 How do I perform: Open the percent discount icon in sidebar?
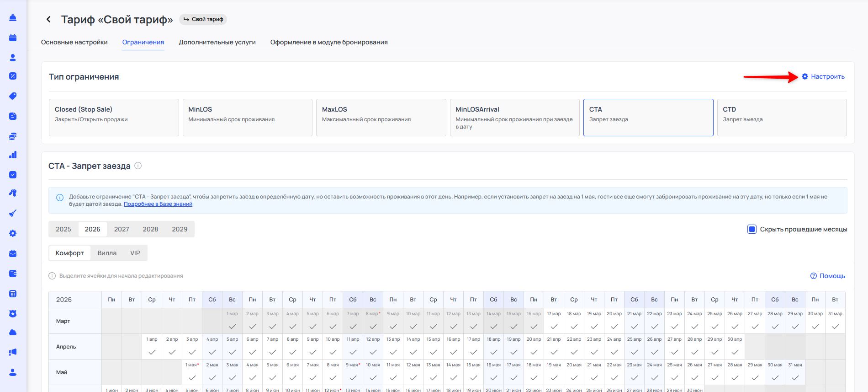13,76
